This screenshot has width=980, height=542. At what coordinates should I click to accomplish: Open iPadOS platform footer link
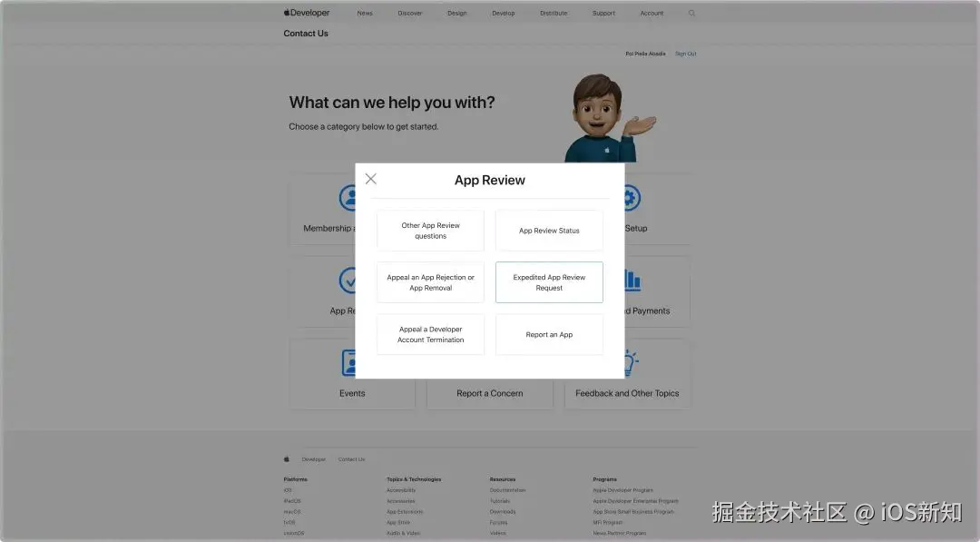[292, 501]
